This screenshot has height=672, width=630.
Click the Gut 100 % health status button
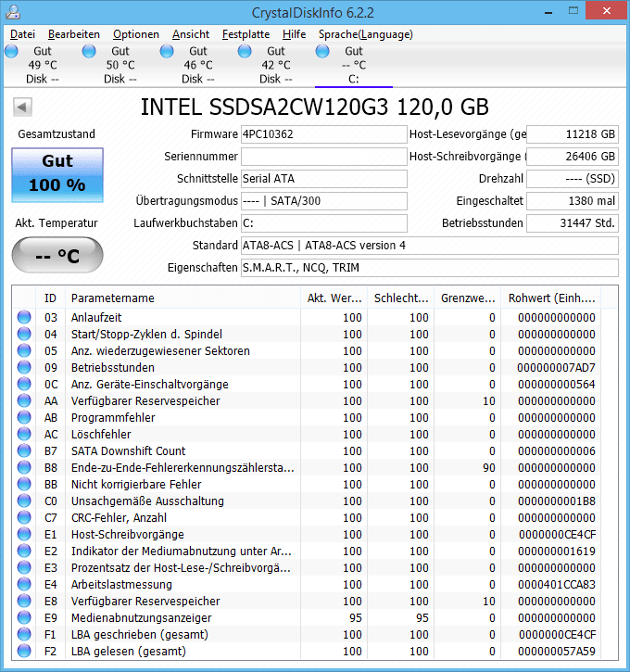pos(57,175)
